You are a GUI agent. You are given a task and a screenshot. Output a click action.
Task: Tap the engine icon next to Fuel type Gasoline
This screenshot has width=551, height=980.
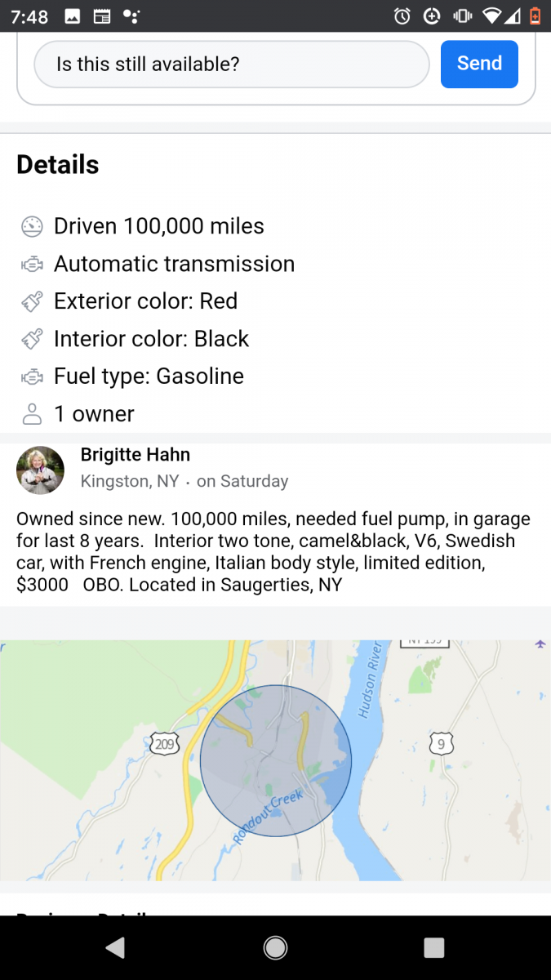(x=31, y=376)
